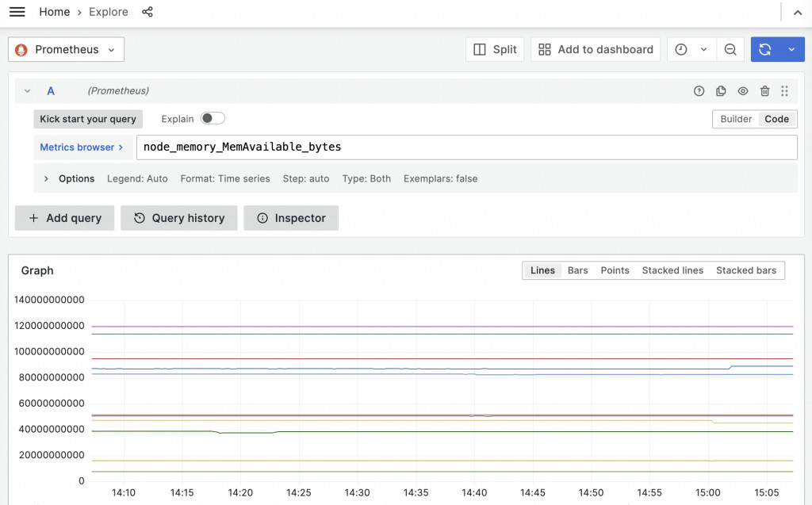Viewport: 812px width, 505px height.
Task: Open the Prometheus data source dropdown
Action: pos(67,49)
